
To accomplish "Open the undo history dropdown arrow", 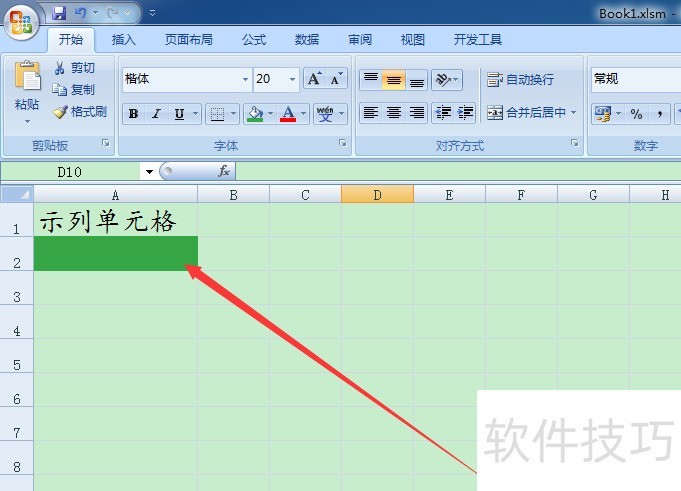I will click(x=96, y=13).
